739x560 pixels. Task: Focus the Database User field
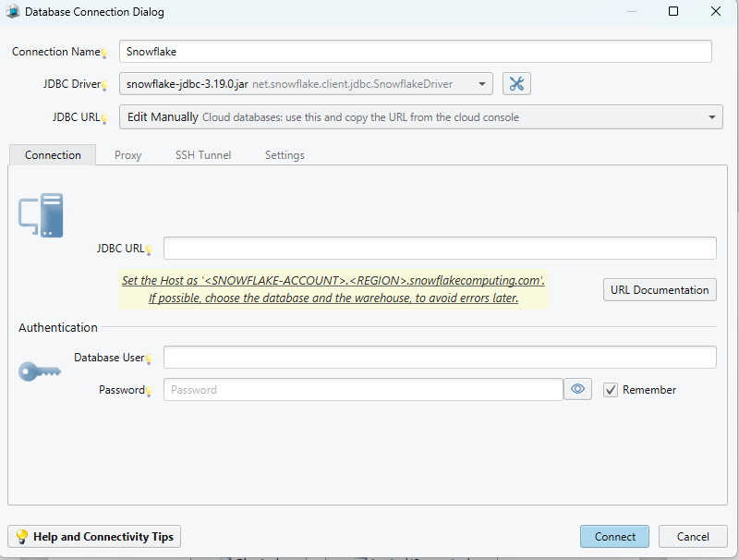click(x=440, y=358)
